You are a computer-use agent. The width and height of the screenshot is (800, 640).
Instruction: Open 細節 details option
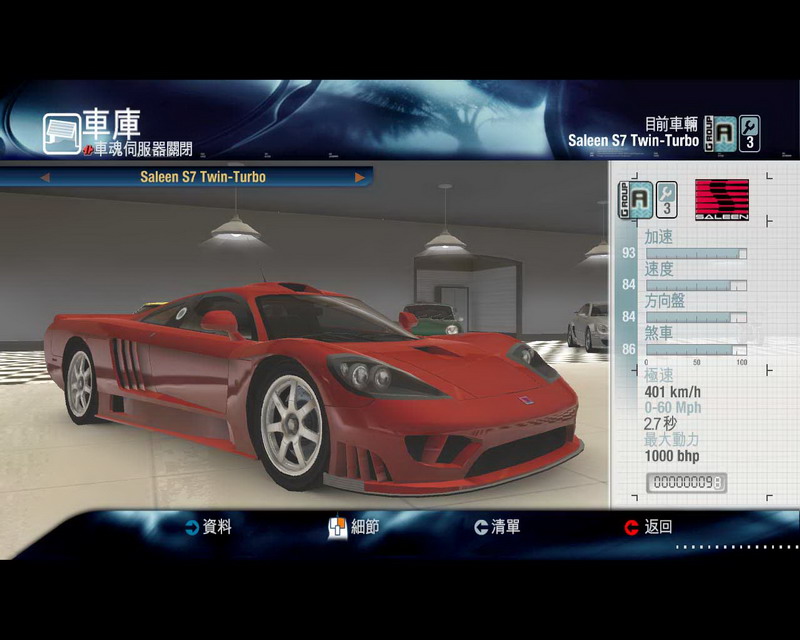(x=365, y=527)
